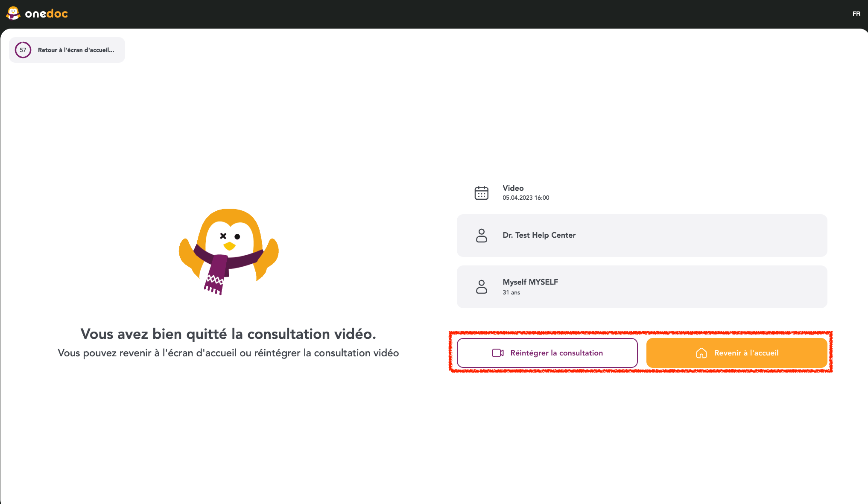The height and width of the screenshot is (504, 868).
Task: Click the Video appointment title
Action: pyautogui.click(x=513, y=188)
